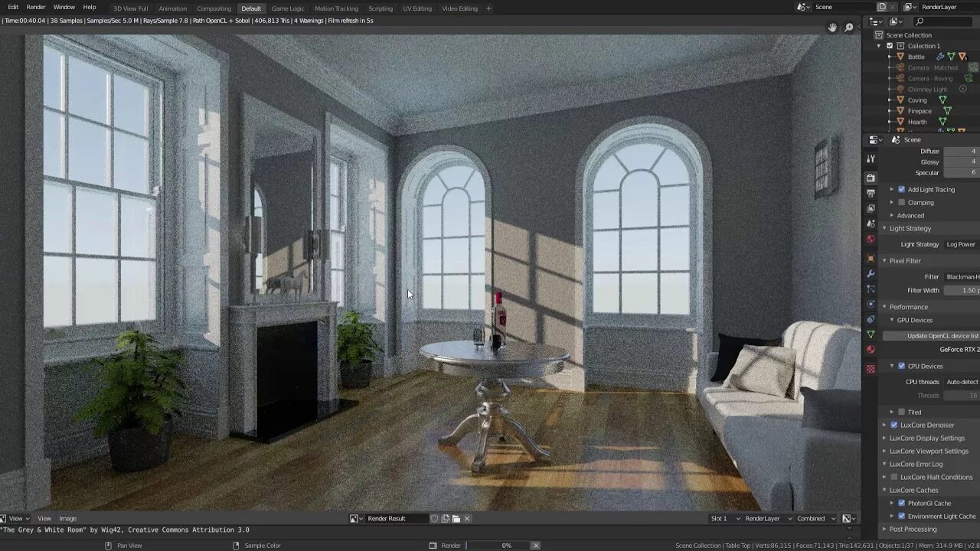Select the pan hand icon in viewport
Viewport: 980px width, 551px height.
pyautogui.click(x=832, y=28)
